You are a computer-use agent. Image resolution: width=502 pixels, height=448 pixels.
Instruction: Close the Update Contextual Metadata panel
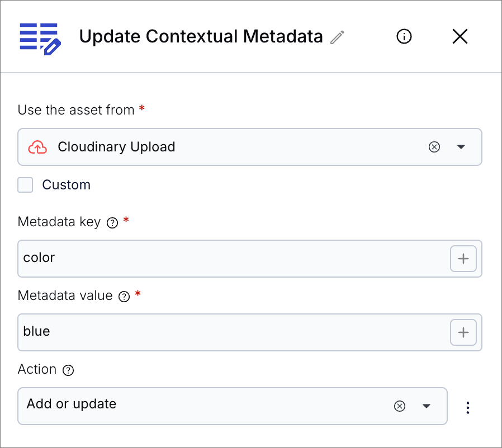(x=460, y=37)
